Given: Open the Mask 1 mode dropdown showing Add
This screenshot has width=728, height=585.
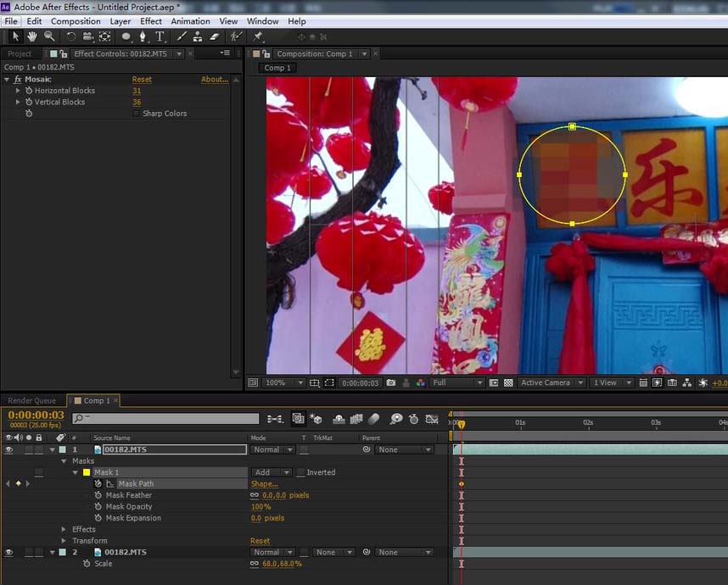Looking at the screenshot, I should click(271, 472).
